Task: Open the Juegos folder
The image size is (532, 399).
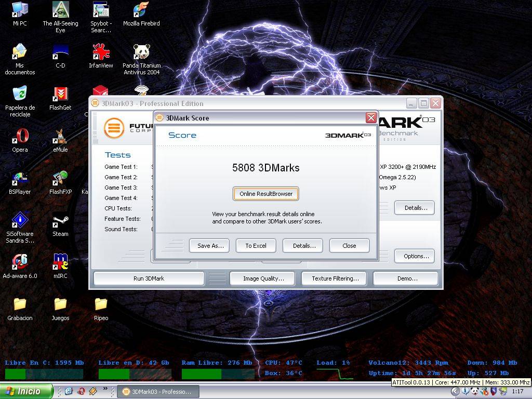Action: tap(60, 308)
